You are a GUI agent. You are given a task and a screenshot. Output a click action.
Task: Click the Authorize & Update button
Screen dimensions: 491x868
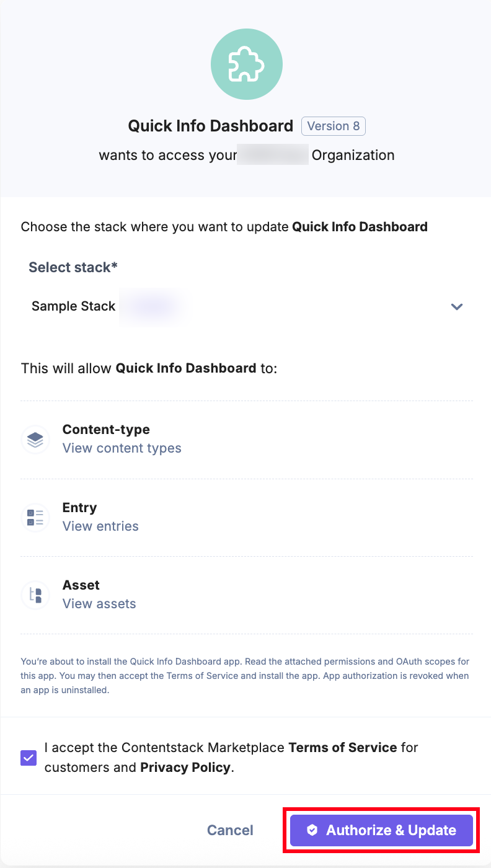(381, 830)
